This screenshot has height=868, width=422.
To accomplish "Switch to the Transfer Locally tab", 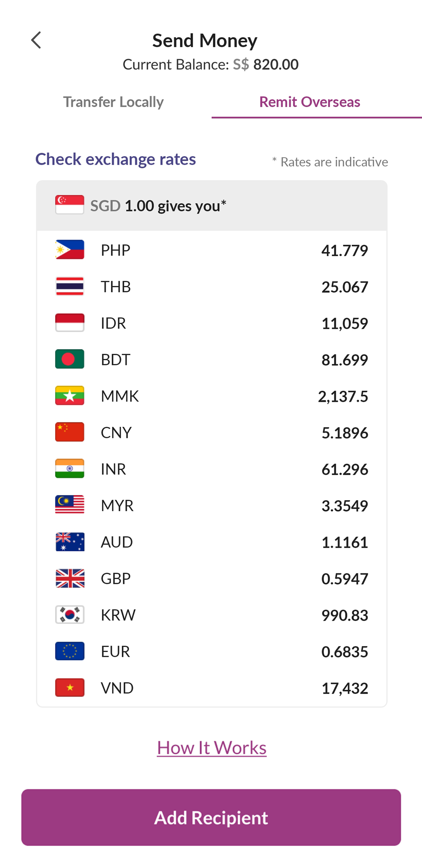I will coord(114,102).
